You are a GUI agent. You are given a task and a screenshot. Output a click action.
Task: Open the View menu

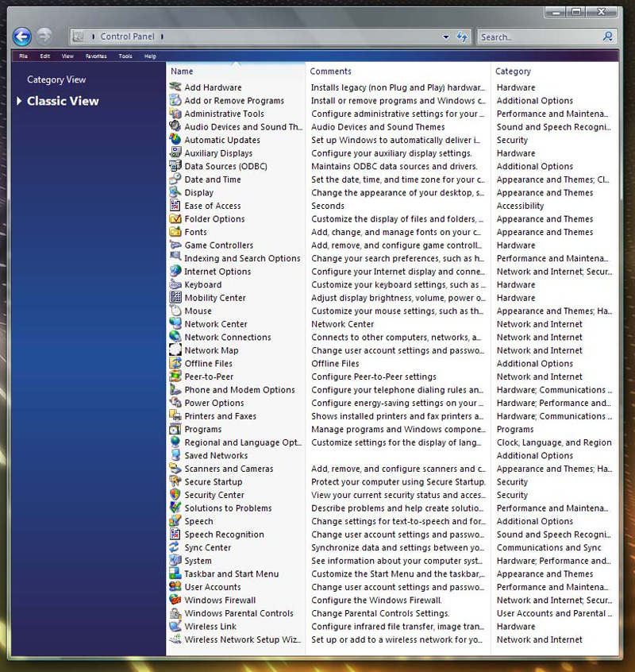67,56
